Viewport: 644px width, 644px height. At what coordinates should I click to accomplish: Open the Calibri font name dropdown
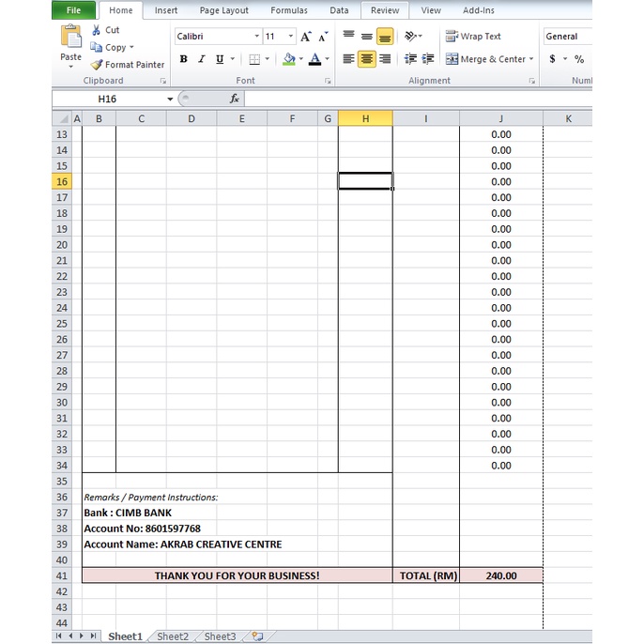[256, 36]
